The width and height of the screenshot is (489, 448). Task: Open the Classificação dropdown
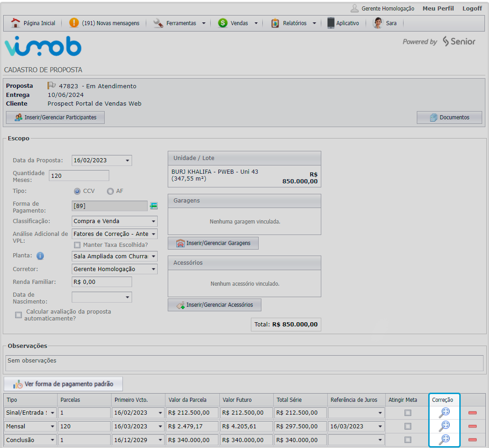(x=115, y=221)
